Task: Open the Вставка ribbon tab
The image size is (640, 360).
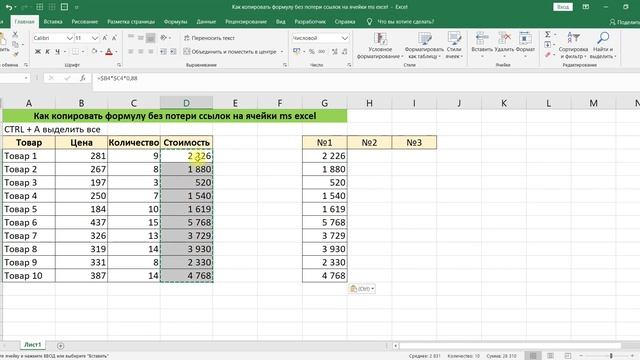Action: (x=53, y=22)
